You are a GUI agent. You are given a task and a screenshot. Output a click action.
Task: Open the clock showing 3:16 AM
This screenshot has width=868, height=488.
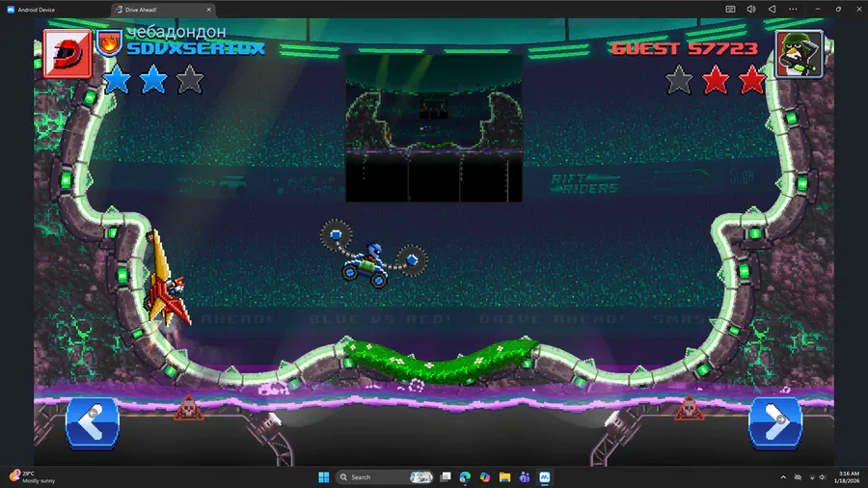pyautogui.click(x=848, y=477)
